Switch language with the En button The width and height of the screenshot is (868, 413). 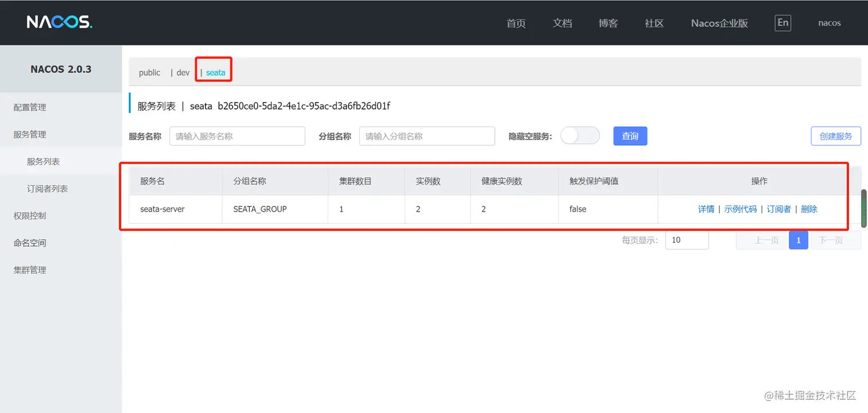click(x=782, y=23)
